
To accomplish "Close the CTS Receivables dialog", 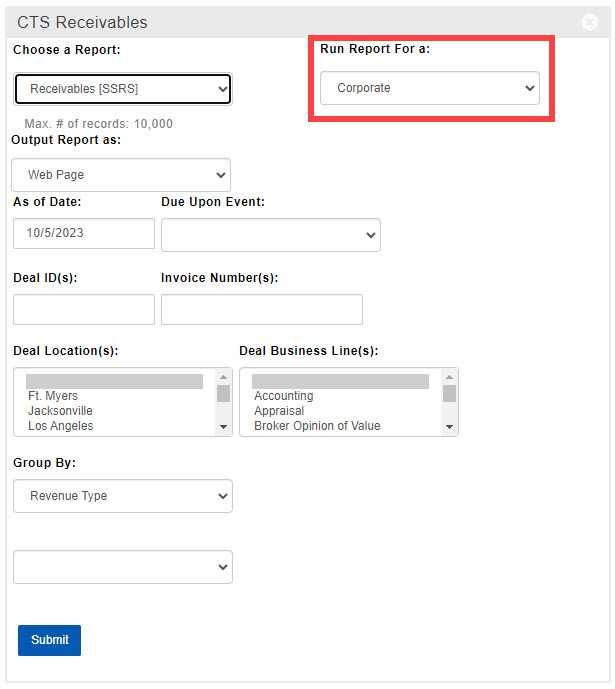I will click(590, 22).
